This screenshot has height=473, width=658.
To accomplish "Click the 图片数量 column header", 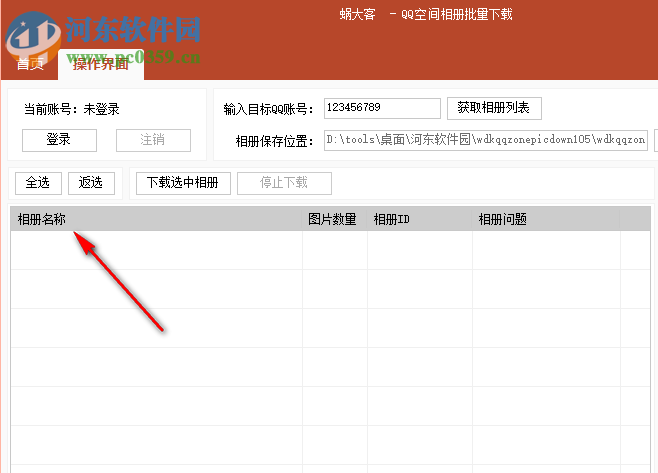I will (x=334, y=219).
